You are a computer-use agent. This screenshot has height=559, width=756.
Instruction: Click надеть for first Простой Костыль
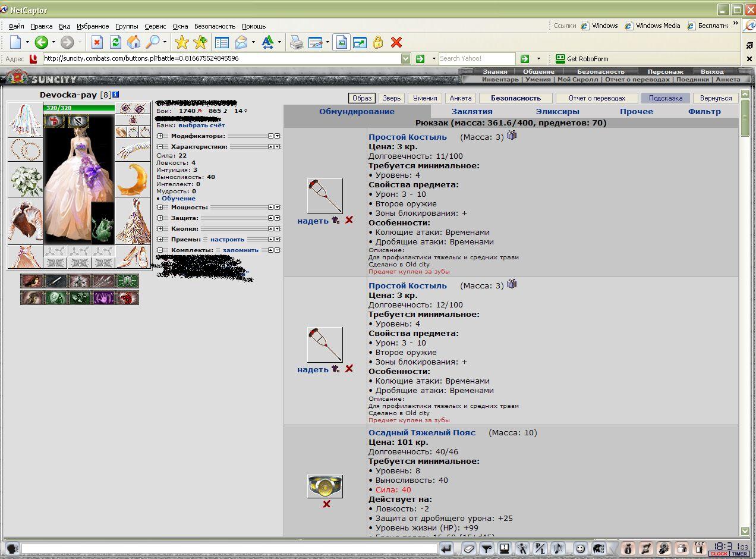pos(313,221)
